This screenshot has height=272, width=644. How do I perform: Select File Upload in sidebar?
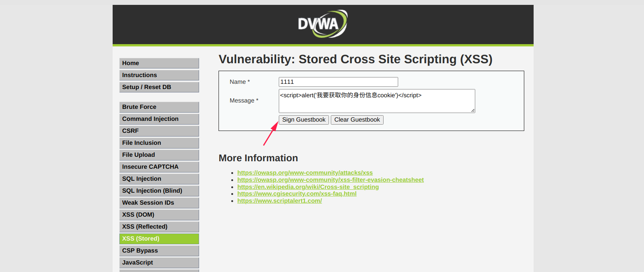point(159,155)
